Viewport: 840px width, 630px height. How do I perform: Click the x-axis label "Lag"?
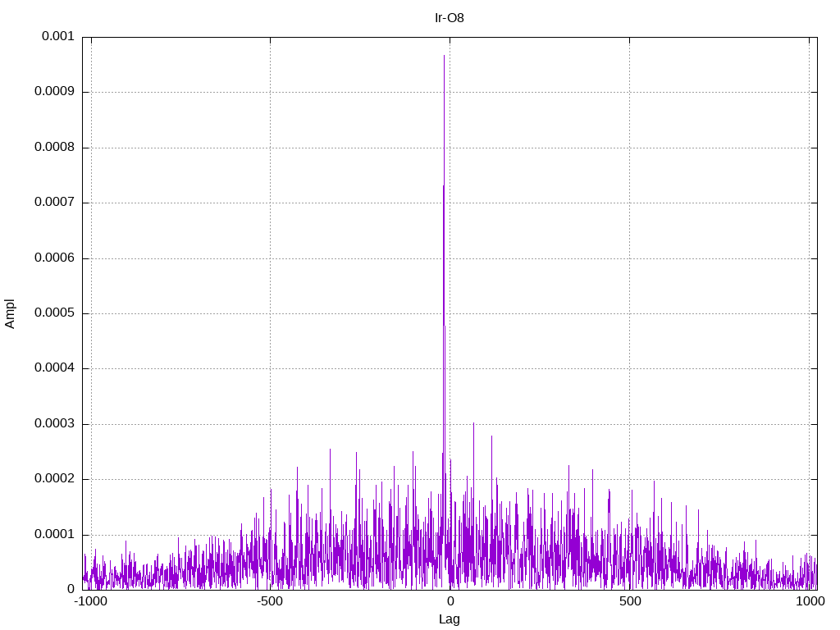pyautogui.click(x=449, y=619)
